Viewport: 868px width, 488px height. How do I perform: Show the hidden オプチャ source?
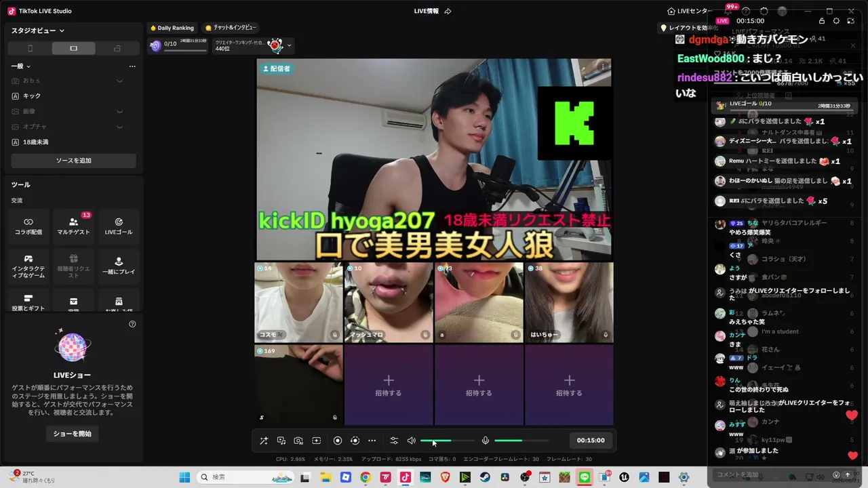[x=119, y=127]
